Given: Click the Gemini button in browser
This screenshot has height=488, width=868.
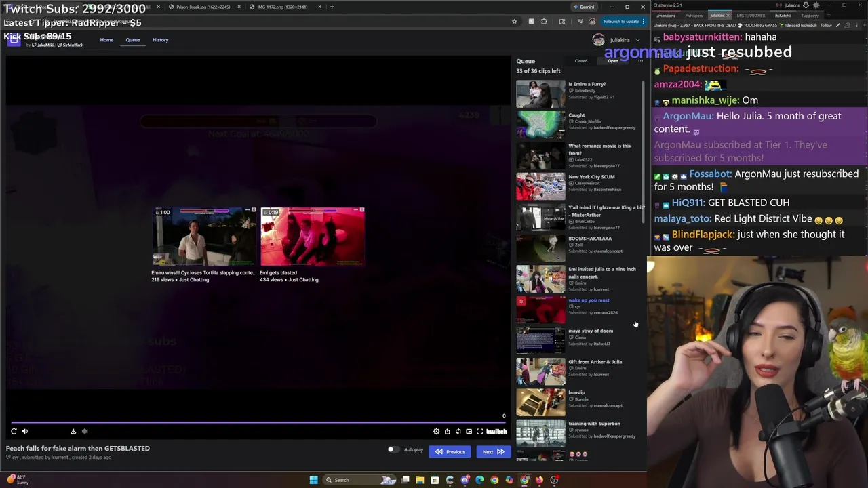Looking at the screenshot, I should coord(584,7).
